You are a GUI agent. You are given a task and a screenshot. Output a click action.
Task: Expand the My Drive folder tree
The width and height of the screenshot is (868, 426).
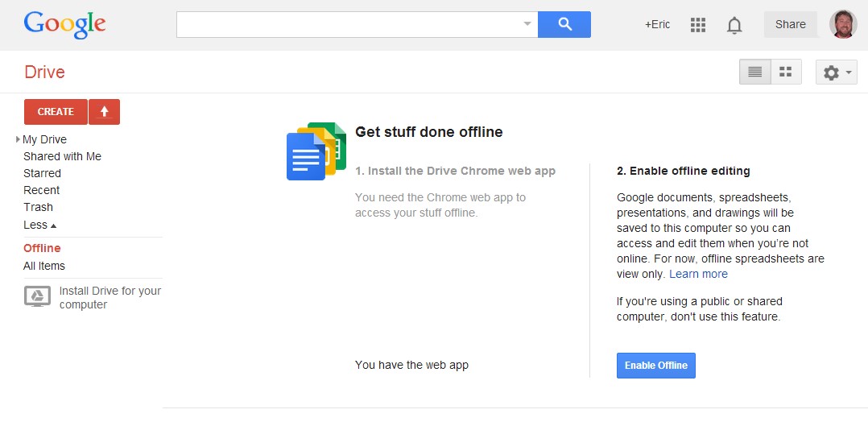[x=19, y=139]
